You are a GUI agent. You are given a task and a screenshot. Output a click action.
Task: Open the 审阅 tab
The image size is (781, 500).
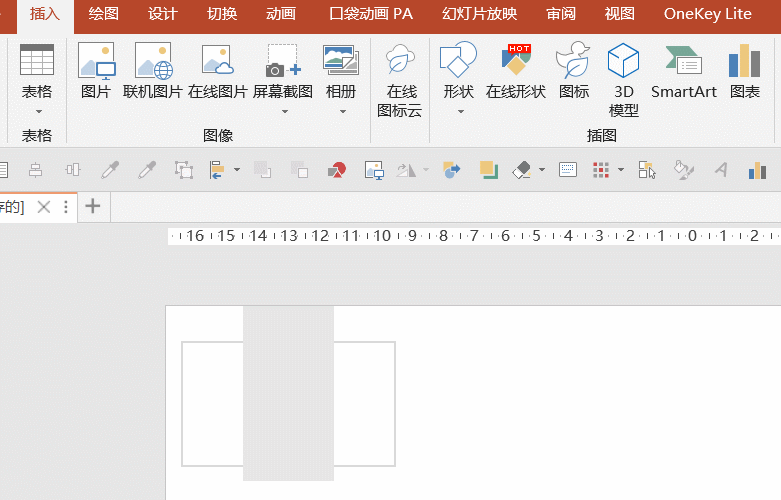[x=561, y=14]
